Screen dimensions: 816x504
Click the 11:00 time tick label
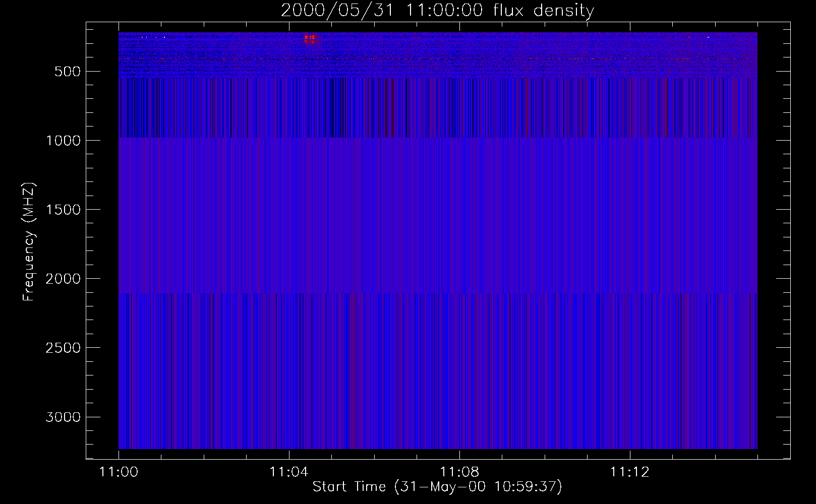click(x=119, y=472)
